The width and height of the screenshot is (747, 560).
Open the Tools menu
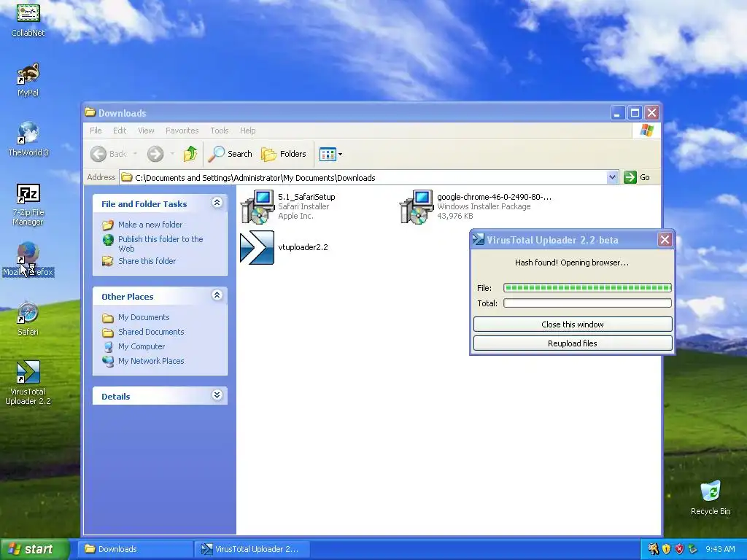(x=220, y=131)
